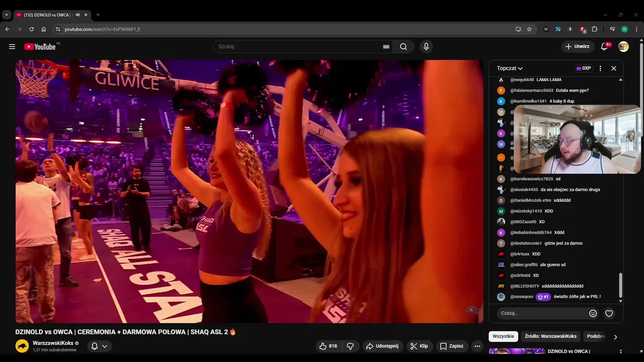Create a Klip from the video

click(419, 346)
